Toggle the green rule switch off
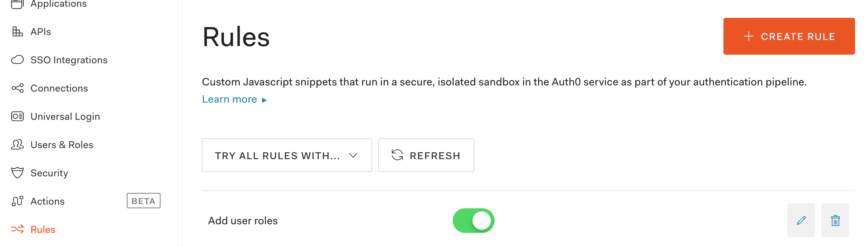 coord(473,220)
